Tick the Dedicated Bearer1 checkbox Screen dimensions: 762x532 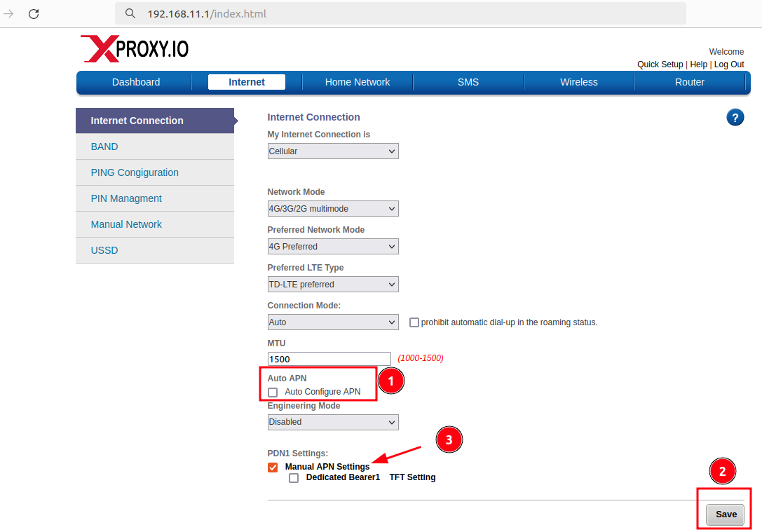tap(294, 478)
